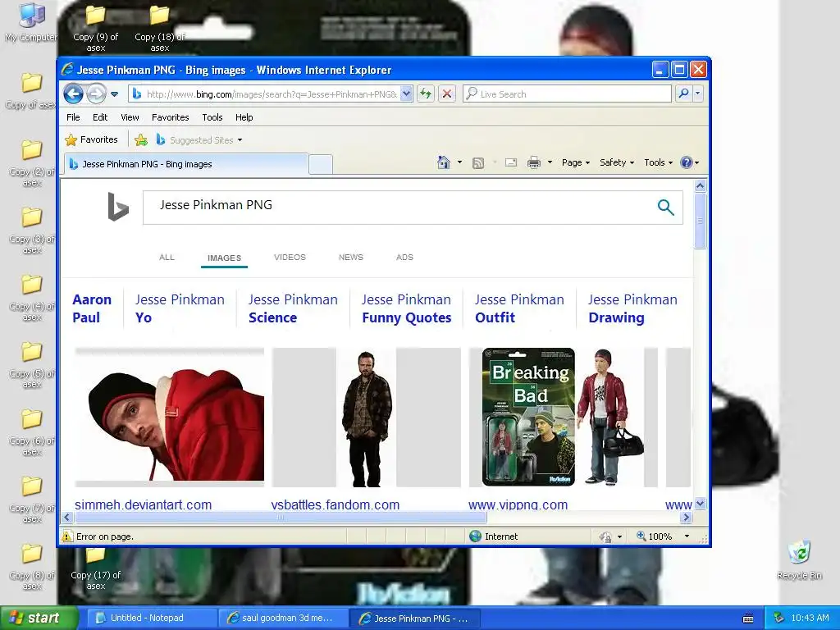The width and height of the screenshot is (840, 630).
Task: Switch to the ADS results tab
Action: click(404, 257)
